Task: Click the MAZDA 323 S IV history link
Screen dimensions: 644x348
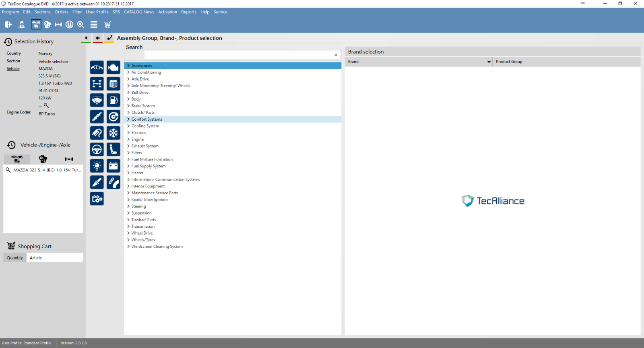Action: pyautogui.click(x=47, y=170)
